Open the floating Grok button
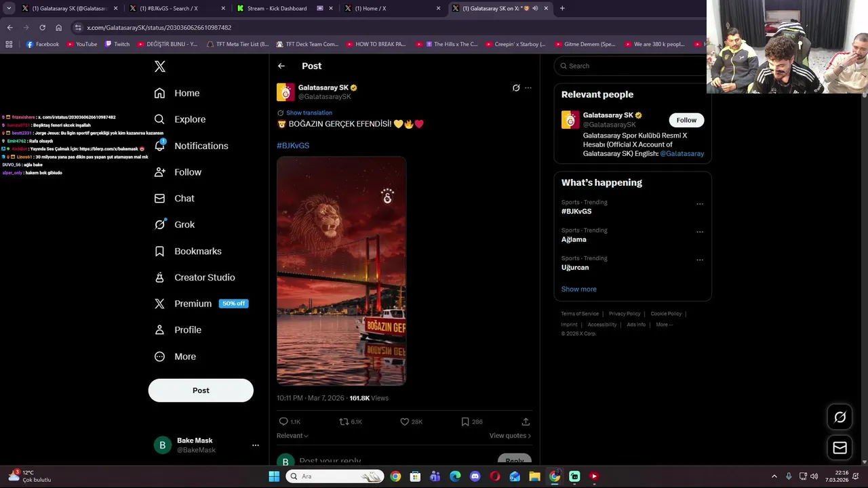This screenshot has width=868, height=488. (x=840, y=418)
